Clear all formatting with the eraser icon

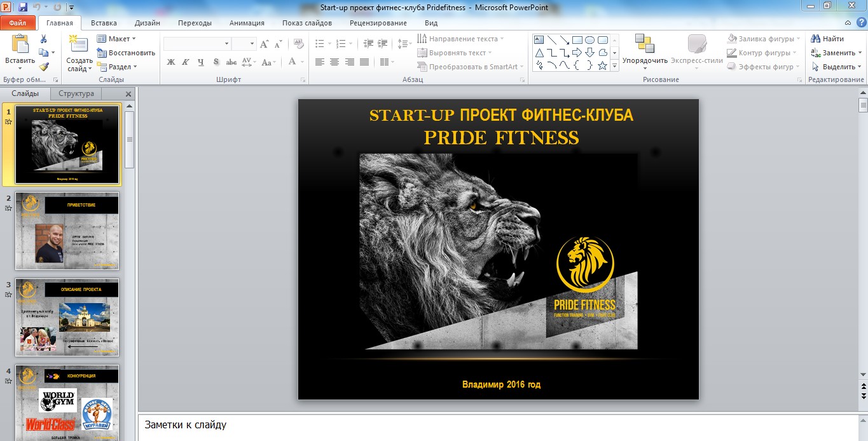click(x=298, y=44)
